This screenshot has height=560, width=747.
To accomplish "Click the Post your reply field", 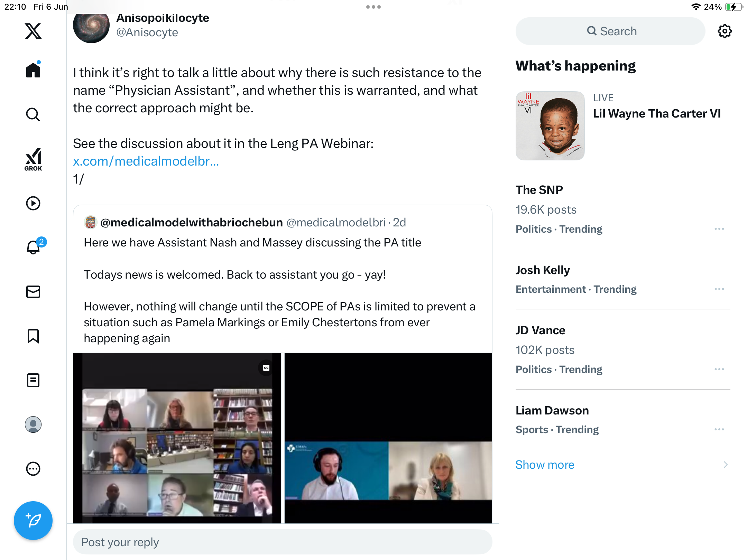I will click(x=283, y=542).
